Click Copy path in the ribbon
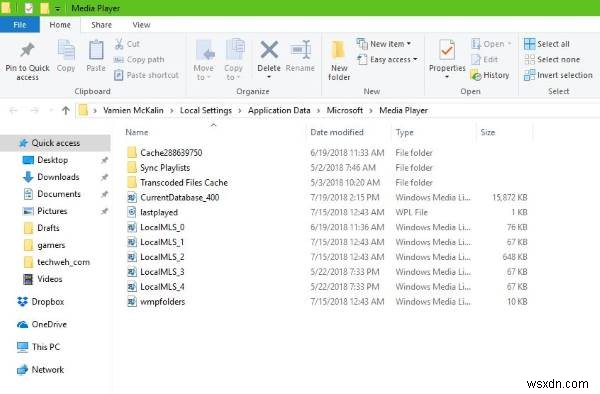 (139, 60)
